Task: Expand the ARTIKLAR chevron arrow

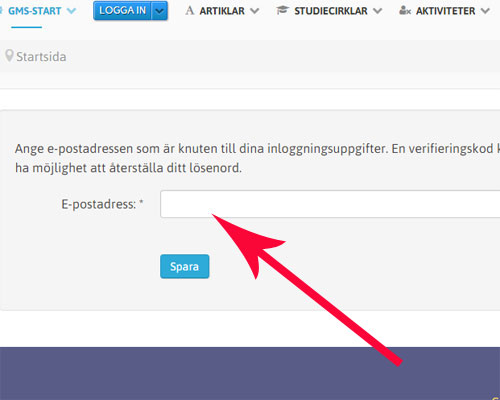Action: [255, 11]
